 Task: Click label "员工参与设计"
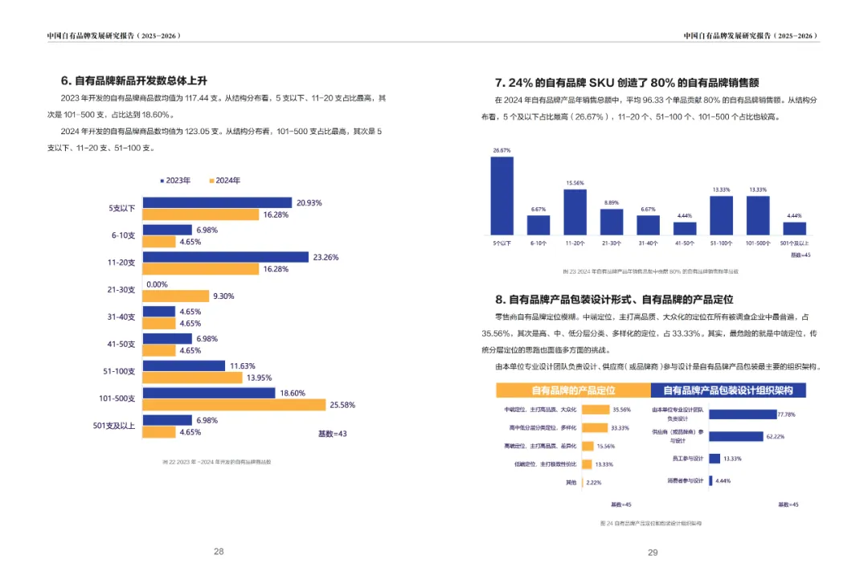click(687, 459)
